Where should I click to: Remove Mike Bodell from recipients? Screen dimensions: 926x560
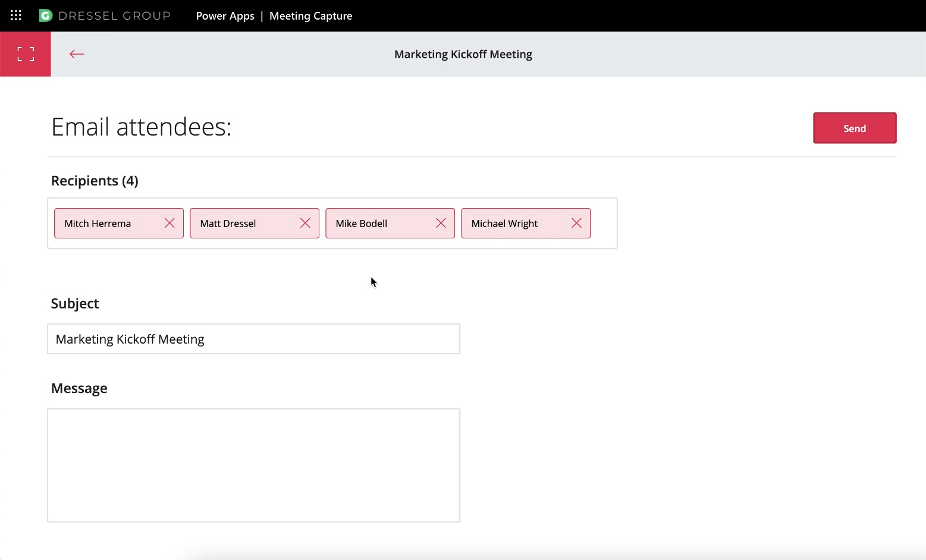coord(441,223)
